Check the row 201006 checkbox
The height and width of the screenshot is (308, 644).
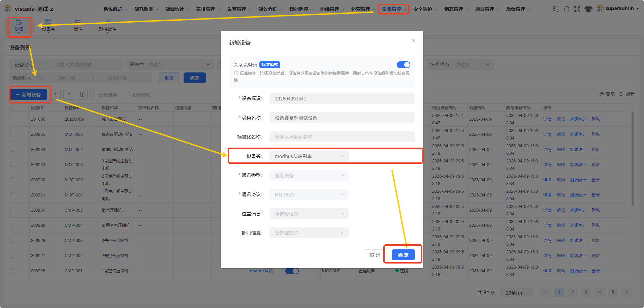click(x=13, y=119)
